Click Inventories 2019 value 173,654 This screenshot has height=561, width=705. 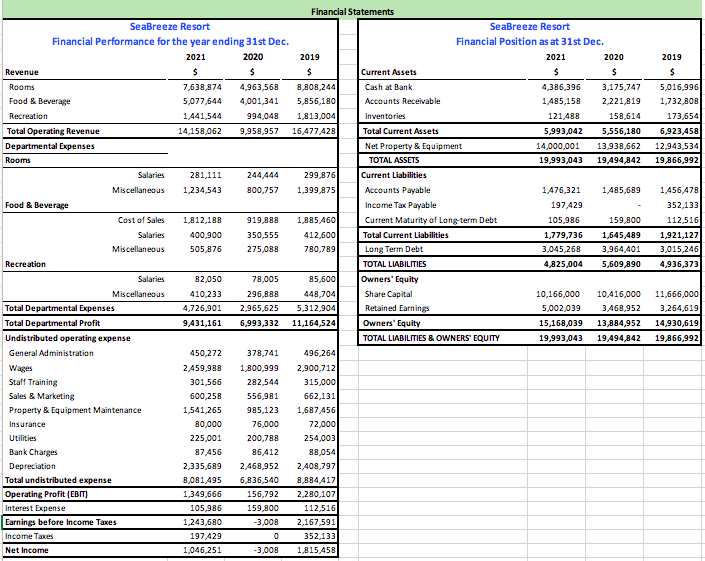(x=683, y=116)
